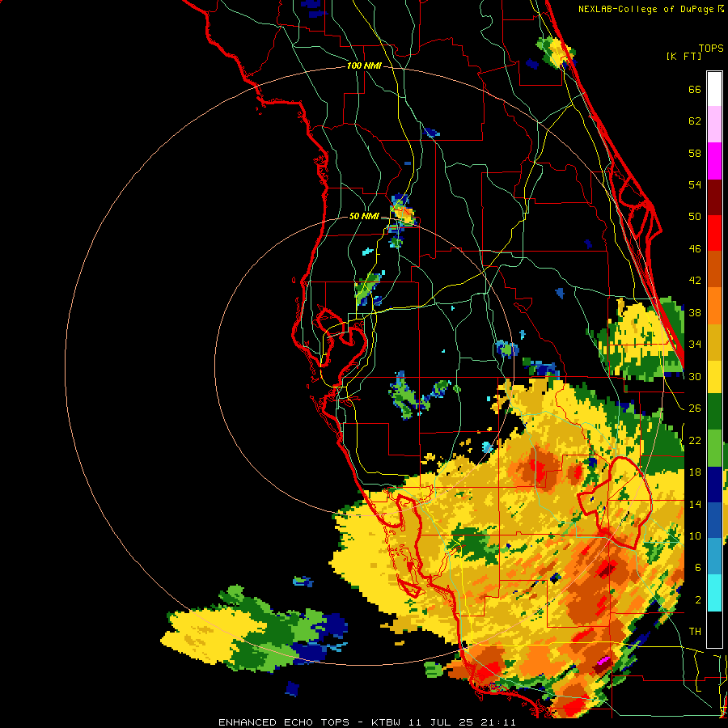Viewport: 728px width, 728px height.
Task: Select legend value 42
Action: pos(695,280)
